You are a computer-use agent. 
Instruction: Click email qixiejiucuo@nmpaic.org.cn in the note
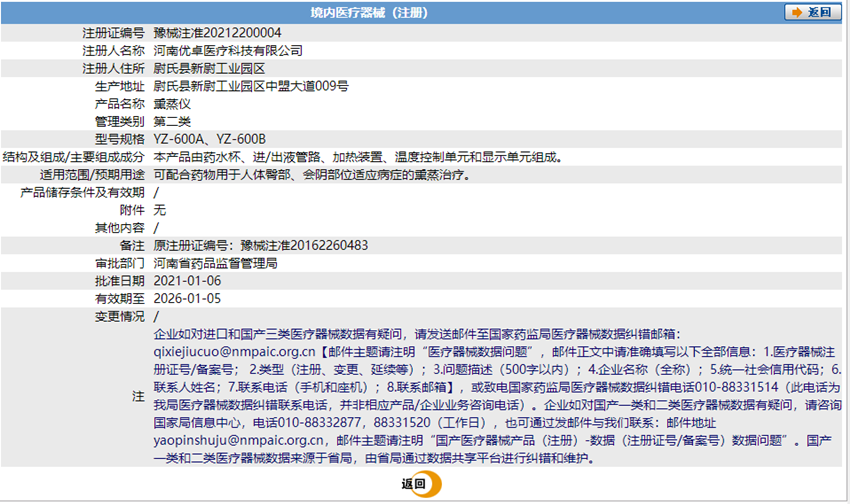coord(234,352)
